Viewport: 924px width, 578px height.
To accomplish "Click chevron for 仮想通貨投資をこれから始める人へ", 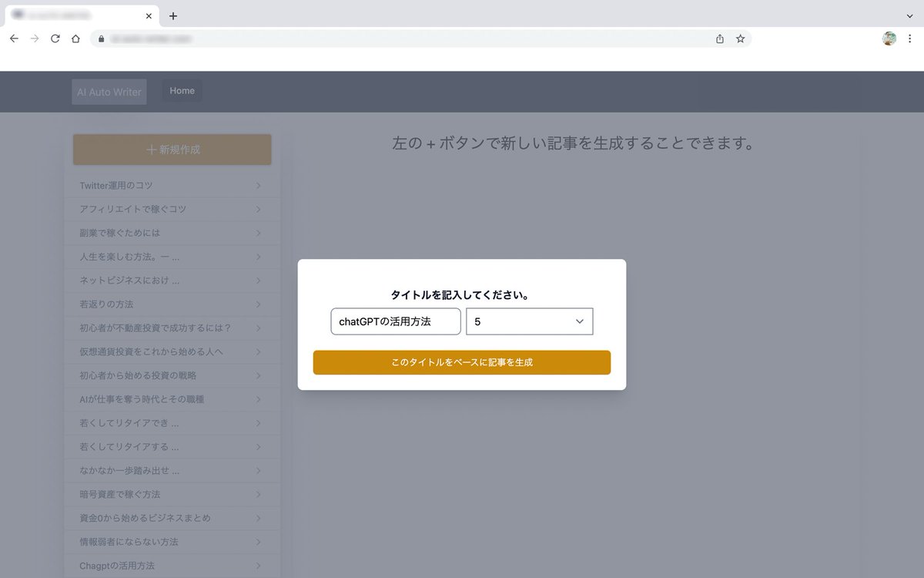I will (258, 351).
